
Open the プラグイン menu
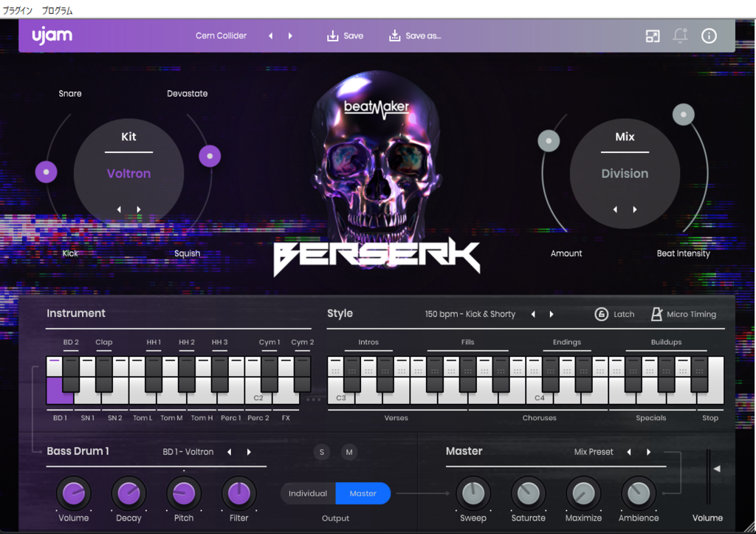tap(17, 10)
